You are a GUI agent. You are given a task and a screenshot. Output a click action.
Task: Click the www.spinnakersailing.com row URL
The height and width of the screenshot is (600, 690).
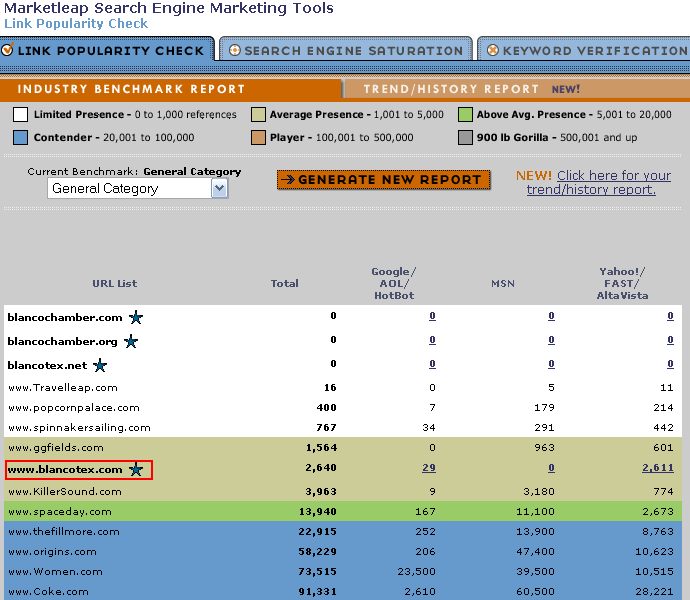pos(79,427)
